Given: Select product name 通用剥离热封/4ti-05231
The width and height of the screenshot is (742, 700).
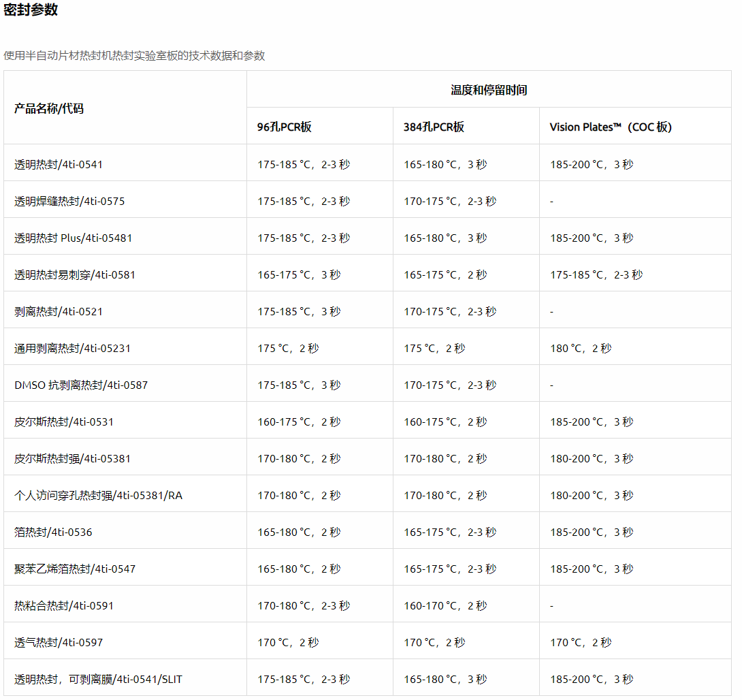Looking at the screenshot, I should pos(72,349).
